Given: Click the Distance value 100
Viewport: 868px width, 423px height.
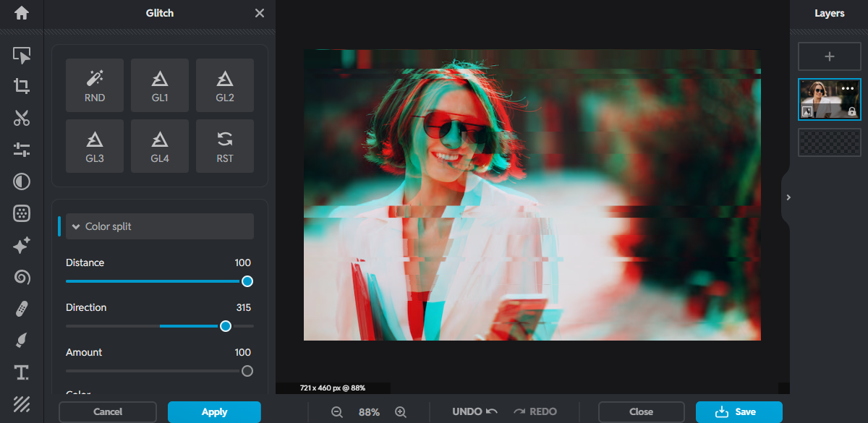Looking at the screenshot, I should pos(242,262).
